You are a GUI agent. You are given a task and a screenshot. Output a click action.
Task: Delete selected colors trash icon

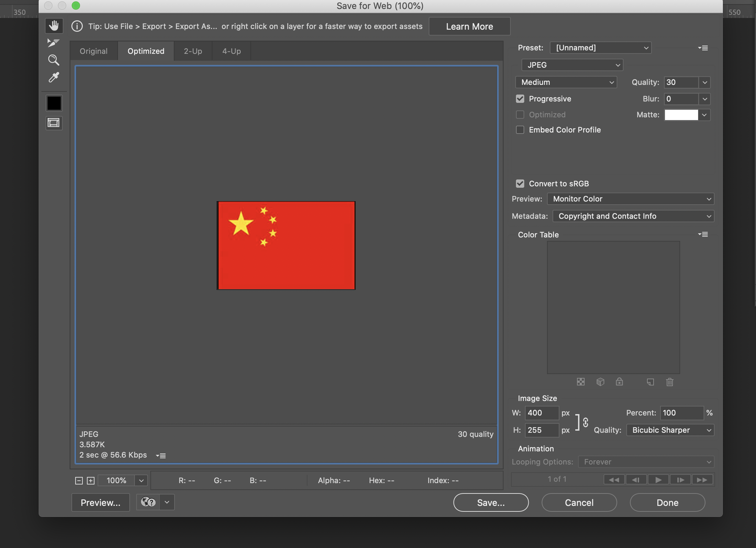670,382
